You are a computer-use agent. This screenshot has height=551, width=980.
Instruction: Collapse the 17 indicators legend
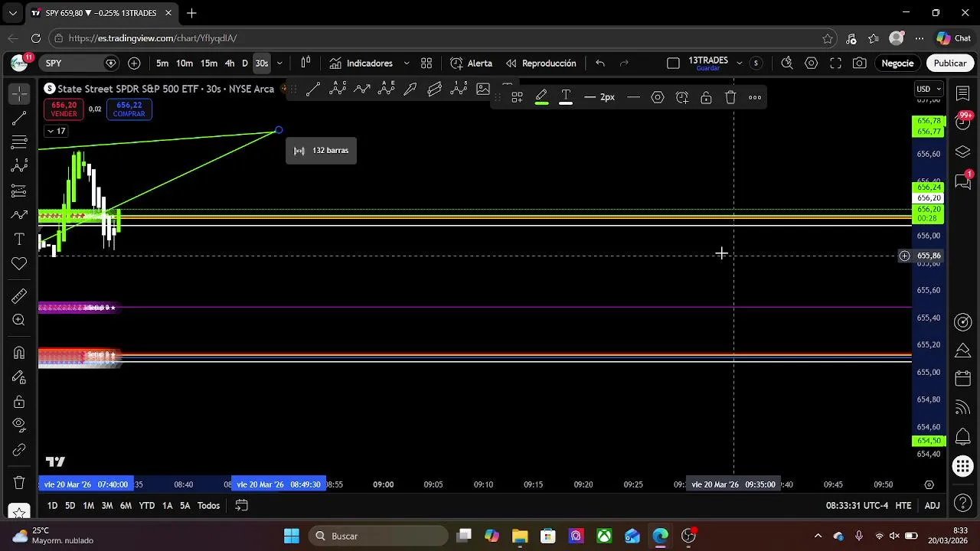56,131
